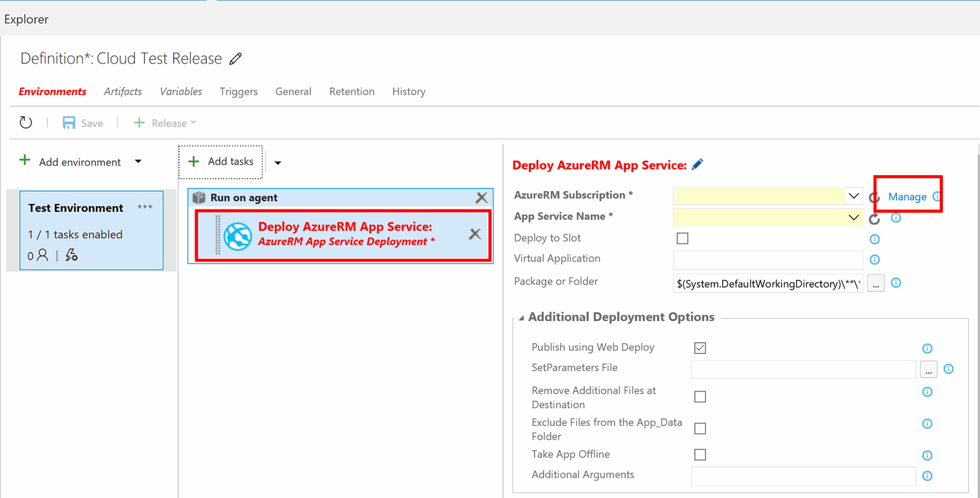Click the Save floppy disk icon
This screenshot has height=498, width=980.
[x=69, y=123]
